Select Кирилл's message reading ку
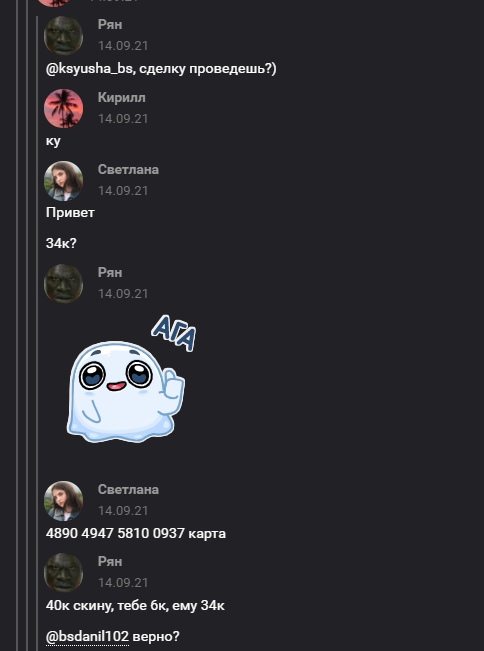 53,141
